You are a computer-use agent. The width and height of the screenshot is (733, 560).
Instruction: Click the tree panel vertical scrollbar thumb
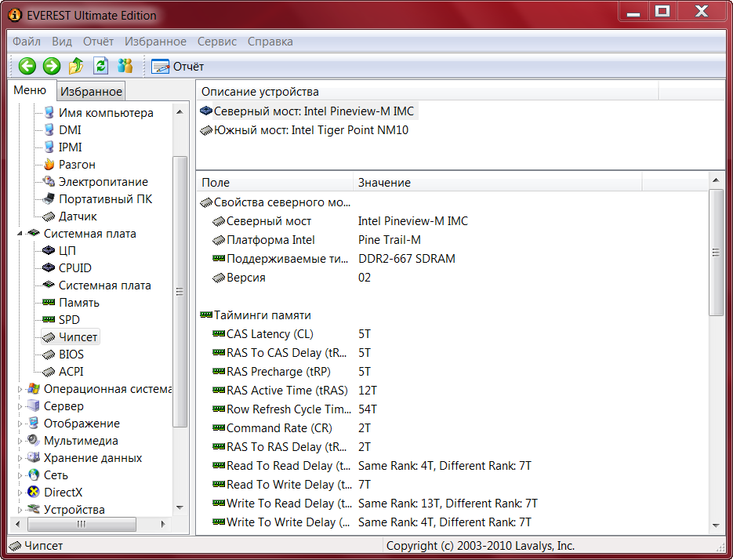click(x=180, y=291)
